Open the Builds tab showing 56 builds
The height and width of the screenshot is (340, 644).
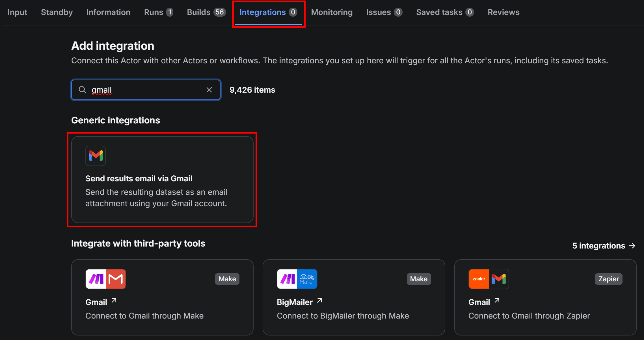199,12
